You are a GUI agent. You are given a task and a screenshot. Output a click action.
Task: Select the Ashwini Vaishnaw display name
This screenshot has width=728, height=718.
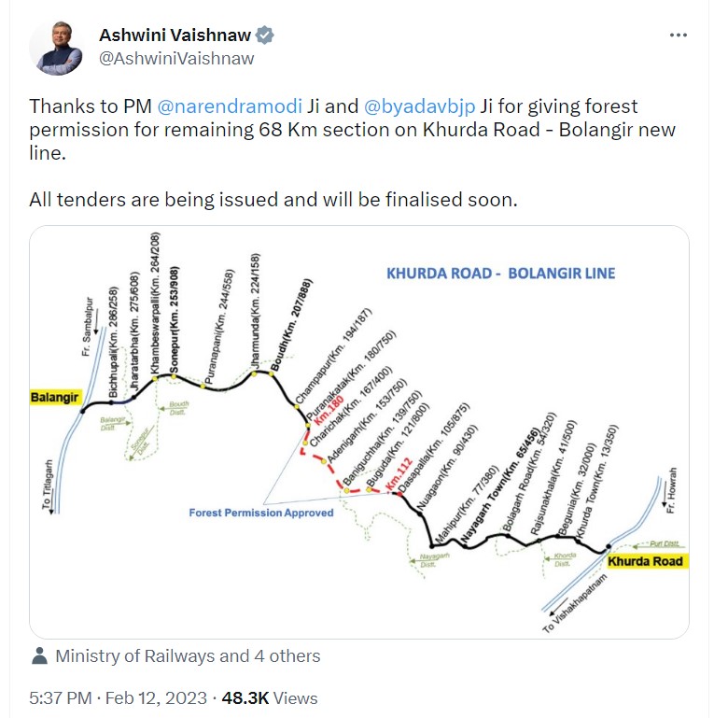(175, 35)
